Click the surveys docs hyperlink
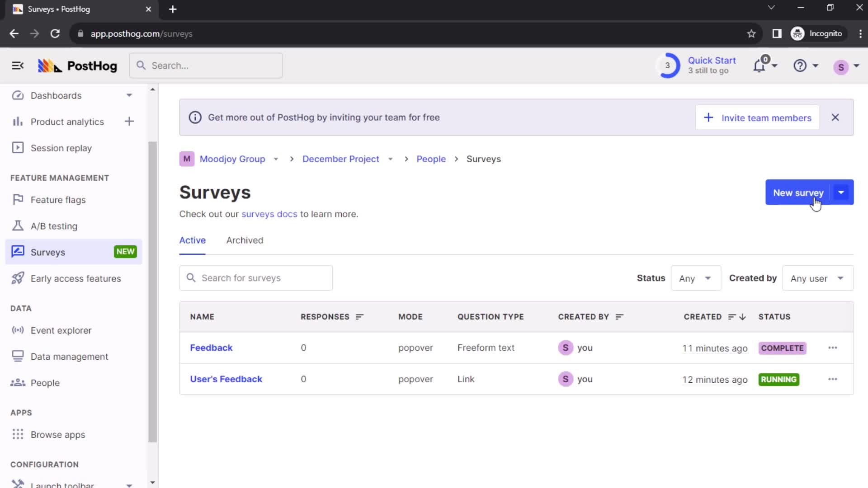Viewport: 868px width, 488px height. coord(269,213)
